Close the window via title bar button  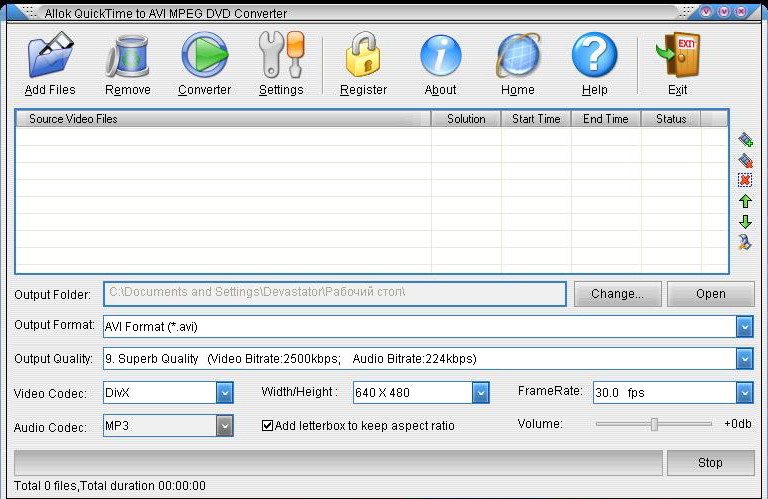(741, 12)
